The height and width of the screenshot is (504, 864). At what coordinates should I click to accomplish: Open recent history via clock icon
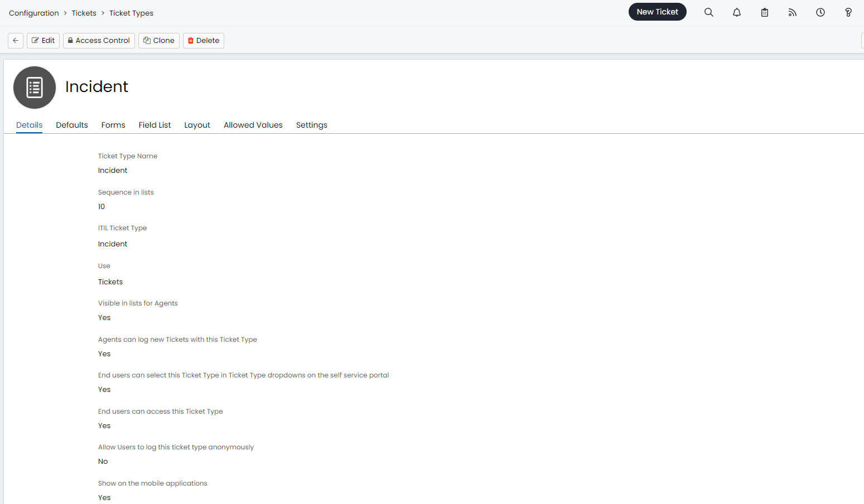820,12
